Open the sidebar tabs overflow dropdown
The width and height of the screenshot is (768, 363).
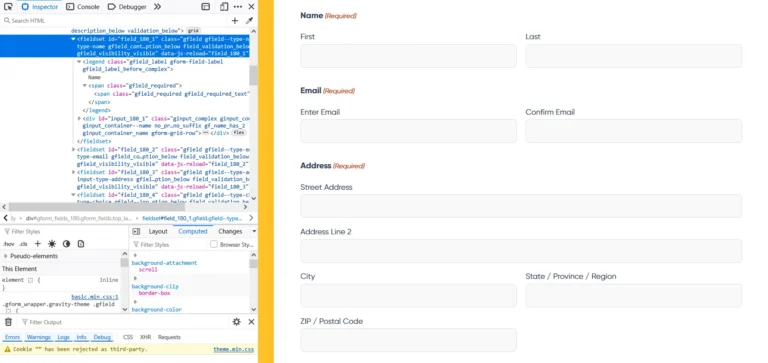(254, 231)
